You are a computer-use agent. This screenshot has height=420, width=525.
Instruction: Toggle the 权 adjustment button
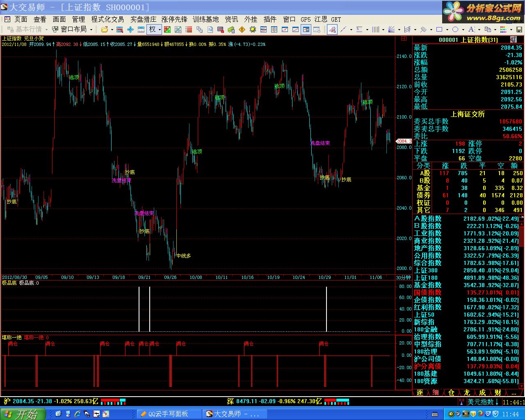(152, 30)
